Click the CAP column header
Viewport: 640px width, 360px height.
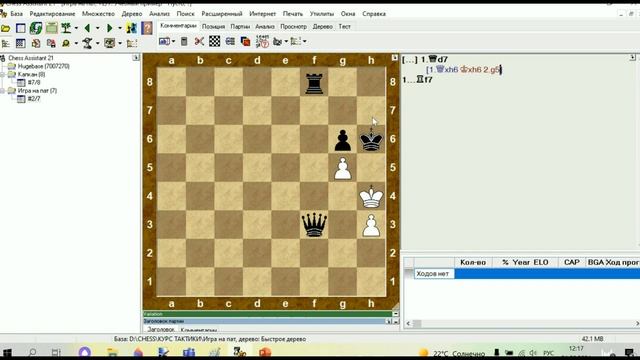click(571, 262)
